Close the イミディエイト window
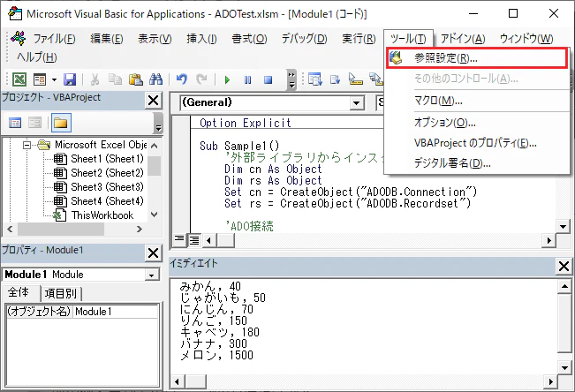Image resolution: width=575 pixels, height=392 pixels. click(x=564, y=266)
